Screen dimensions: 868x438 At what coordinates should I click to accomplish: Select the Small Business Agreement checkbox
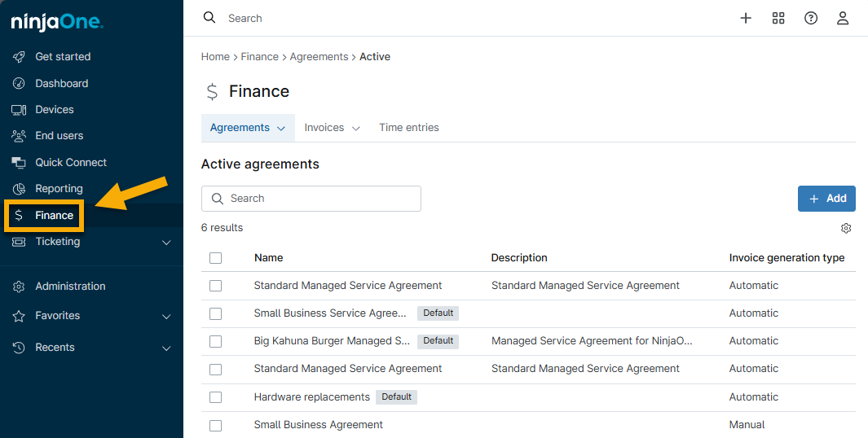pyautogui.click(x=215, y=425)
